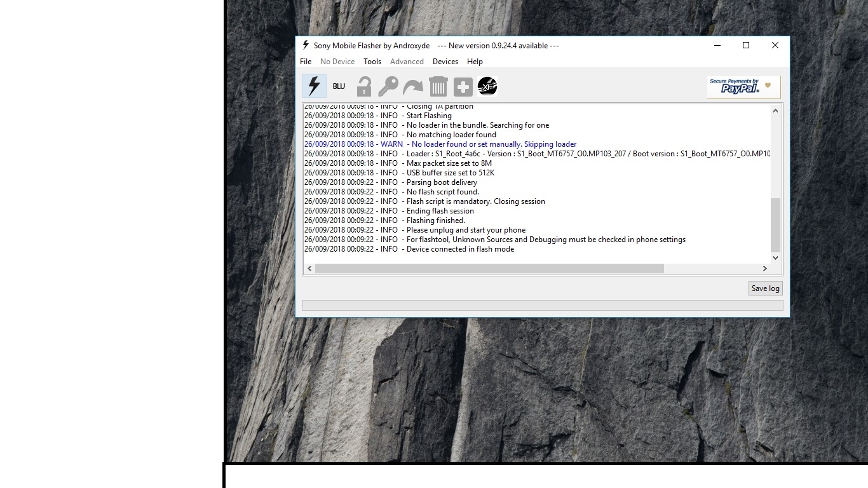
Task: Click the 'No flash script found.' log line
Action: click(x=391, y=192)
